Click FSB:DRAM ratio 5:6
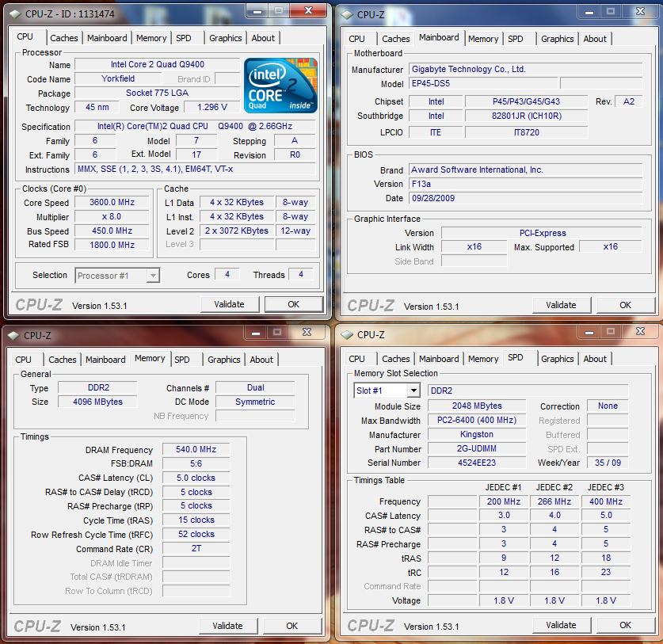The width and height of the screenshot is (663, 644). coord(196,464)
